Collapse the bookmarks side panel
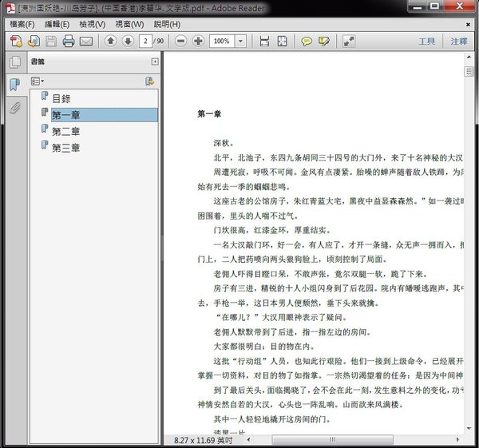479x448 pixels. [x=155, y=61]
